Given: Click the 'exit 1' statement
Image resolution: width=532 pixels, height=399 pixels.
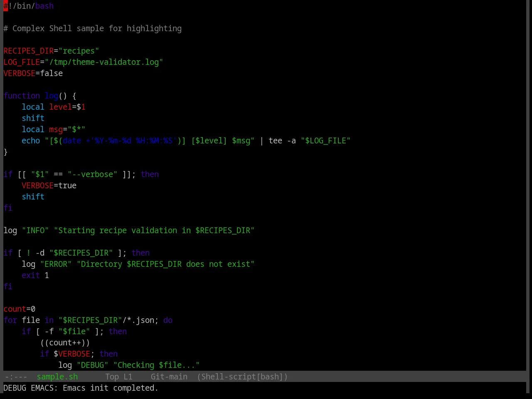Looking at the screenshot, I should tap(35, 275).
